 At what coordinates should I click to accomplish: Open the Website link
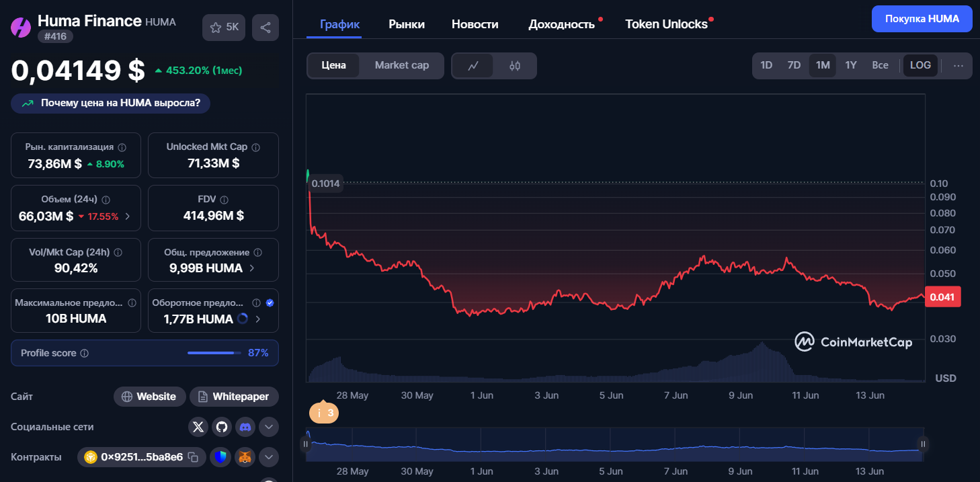point(149,397)
